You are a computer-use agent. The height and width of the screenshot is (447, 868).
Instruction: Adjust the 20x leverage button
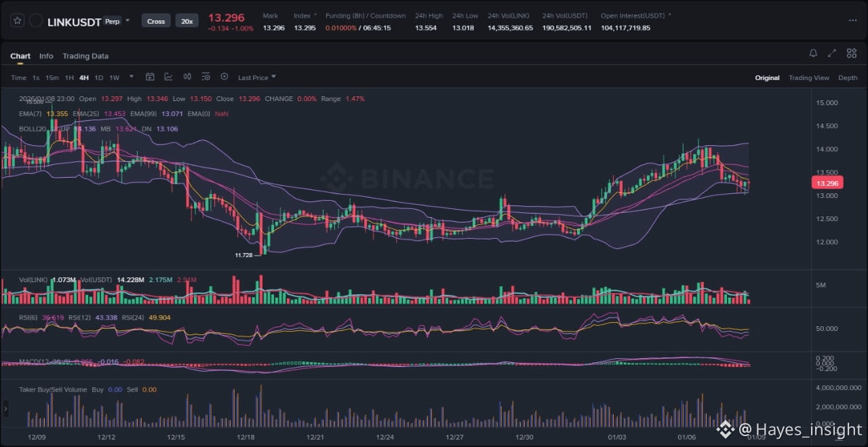coord(186,21)
